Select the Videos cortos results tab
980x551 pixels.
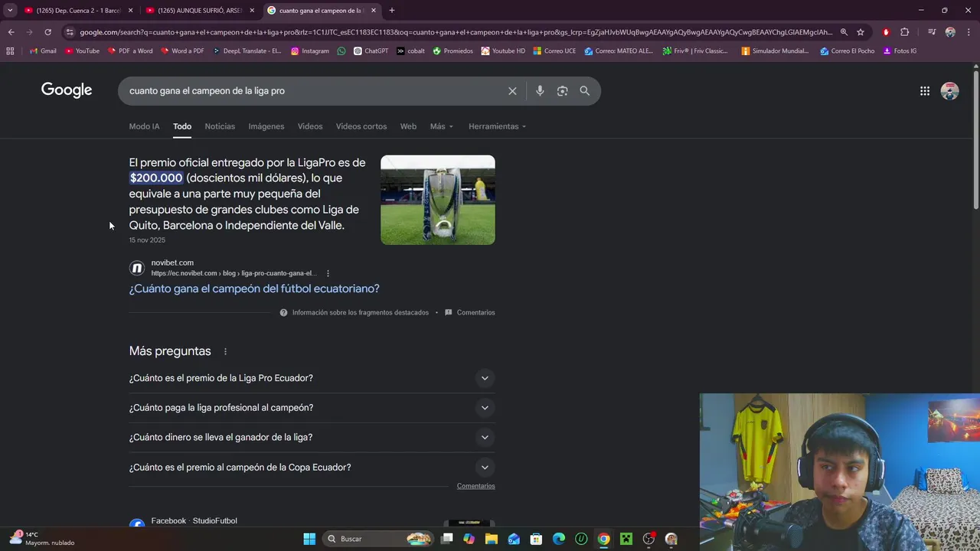point(361,126)
